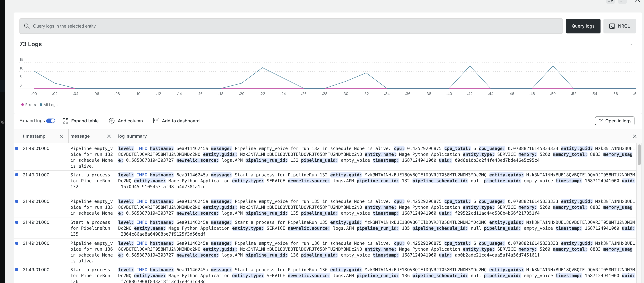Toggle the Errors series in chart legend

click(x=28, y=105)
